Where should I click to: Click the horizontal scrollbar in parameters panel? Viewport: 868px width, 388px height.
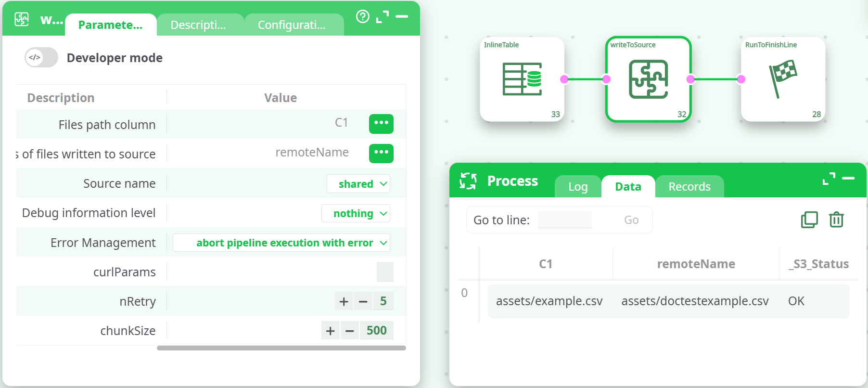281,348
